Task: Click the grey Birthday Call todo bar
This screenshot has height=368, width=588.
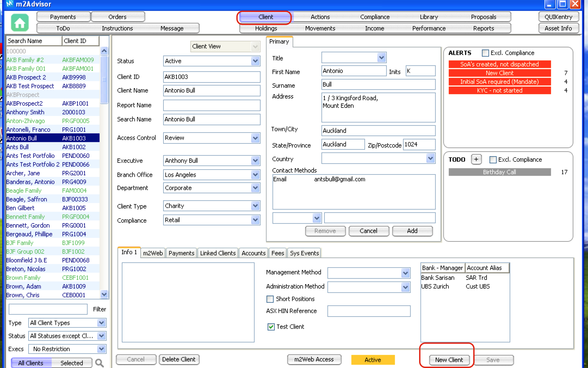Action: (499, 172)
